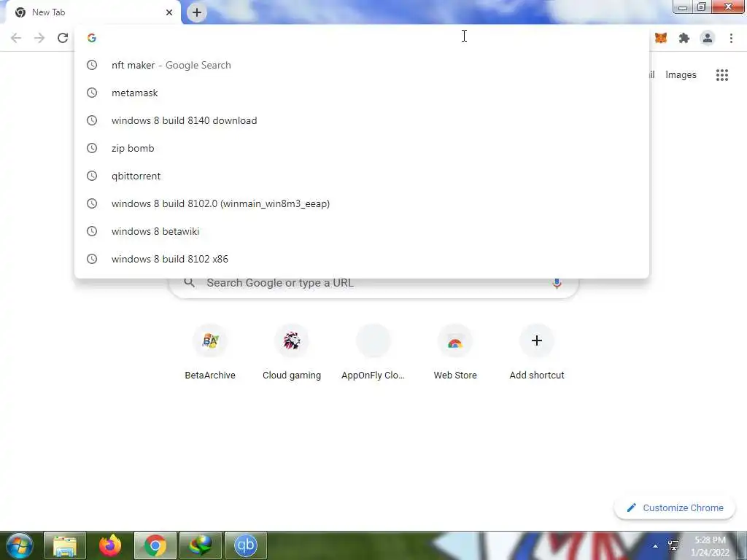Close the New Tab tab
Screen dimensions: 747x560
[169, 12]
